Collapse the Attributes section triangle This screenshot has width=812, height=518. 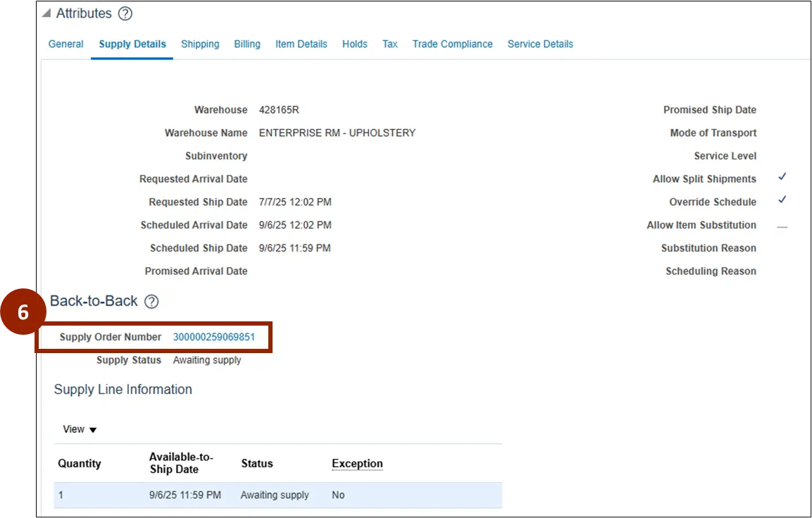[x=46, y=13]
